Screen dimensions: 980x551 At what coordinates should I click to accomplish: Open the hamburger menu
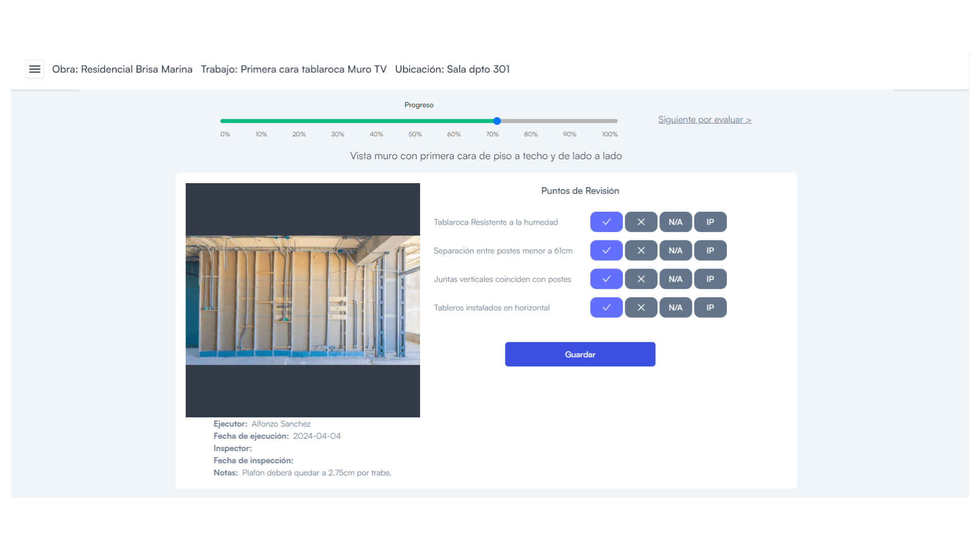click(35, 69)
